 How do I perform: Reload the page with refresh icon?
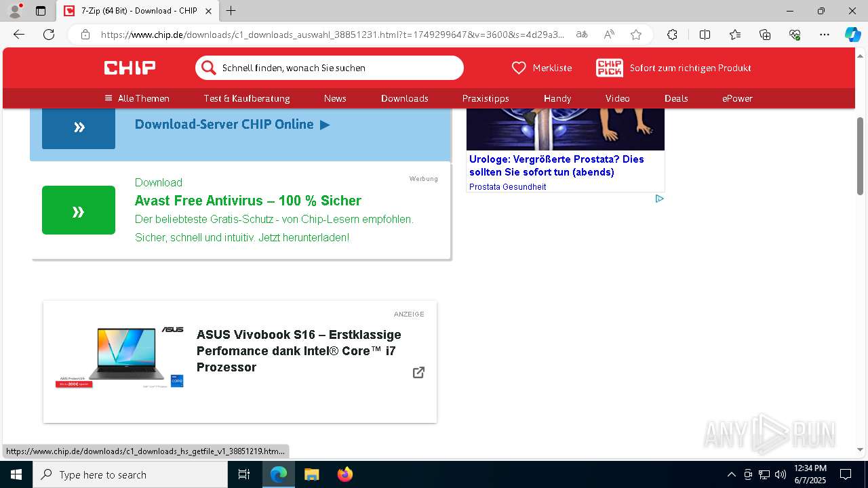pos(49,35)
